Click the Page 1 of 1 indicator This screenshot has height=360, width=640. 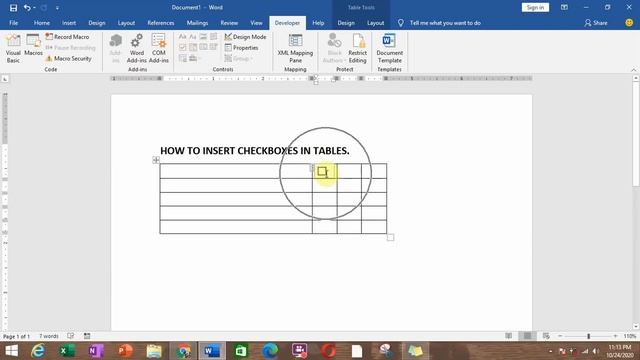point(16,336)
